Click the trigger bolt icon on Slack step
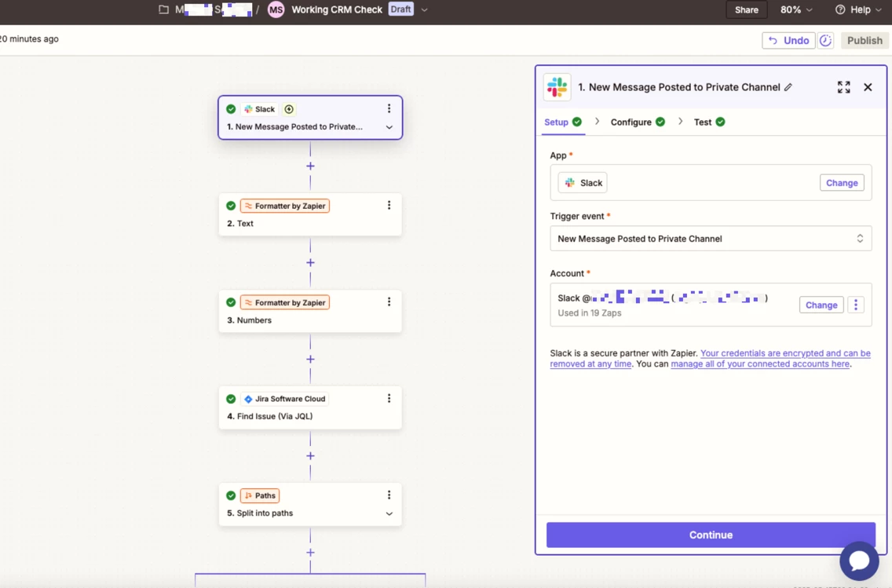 (x=289, y=109)
